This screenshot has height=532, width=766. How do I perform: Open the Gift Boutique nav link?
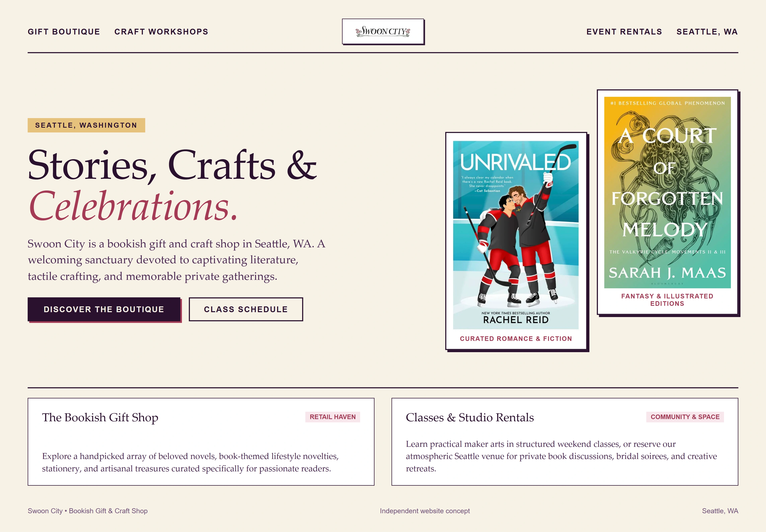(x=64, y=32)
